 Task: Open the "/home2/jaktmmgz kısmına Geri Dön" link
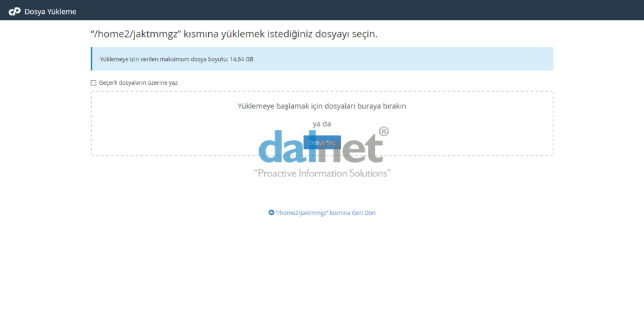coord(321,213)
